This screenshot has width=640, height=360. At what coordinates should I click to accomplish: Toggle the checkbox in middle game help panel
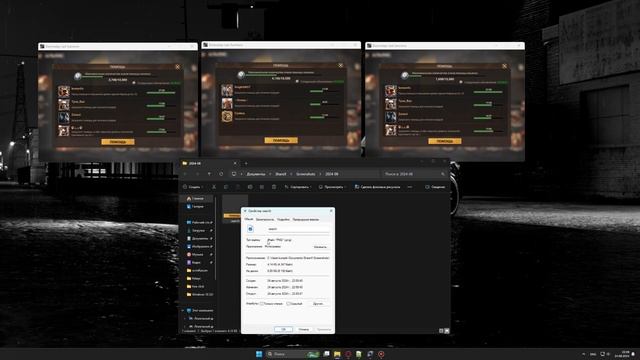[x=297, y=82]
